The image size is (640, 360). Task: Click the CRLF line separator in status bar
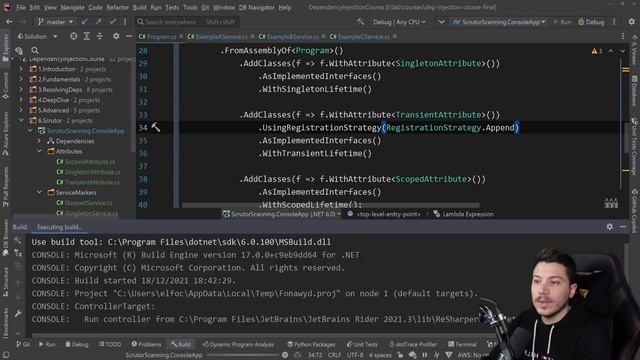pos(334,355)
